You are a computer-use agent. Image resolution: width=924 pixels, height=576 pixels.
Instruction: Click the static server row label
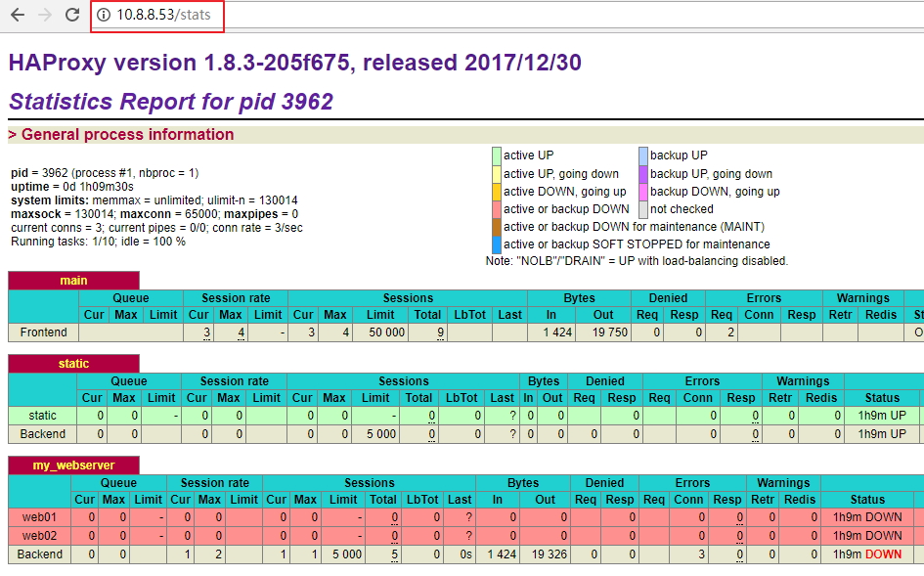[42, 416]
